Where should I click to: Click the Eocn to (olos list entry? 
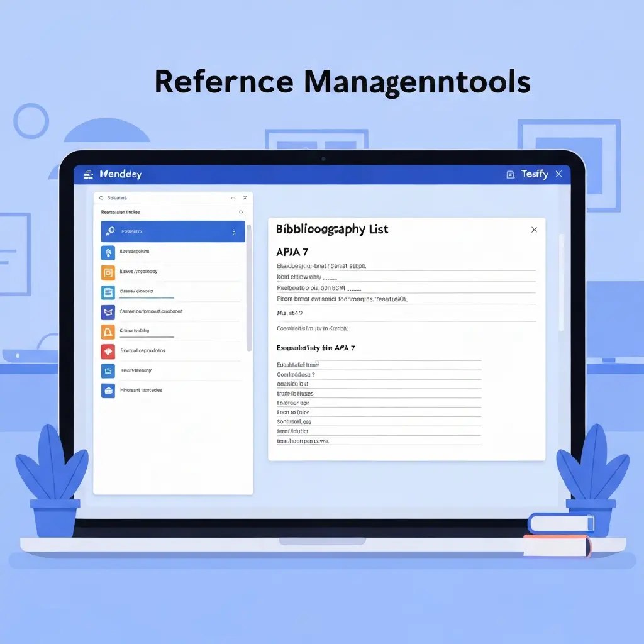293,413
